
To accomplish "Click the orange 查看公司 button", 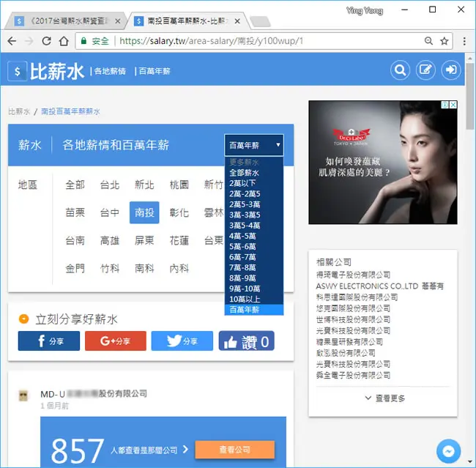I will coord(234,450).
